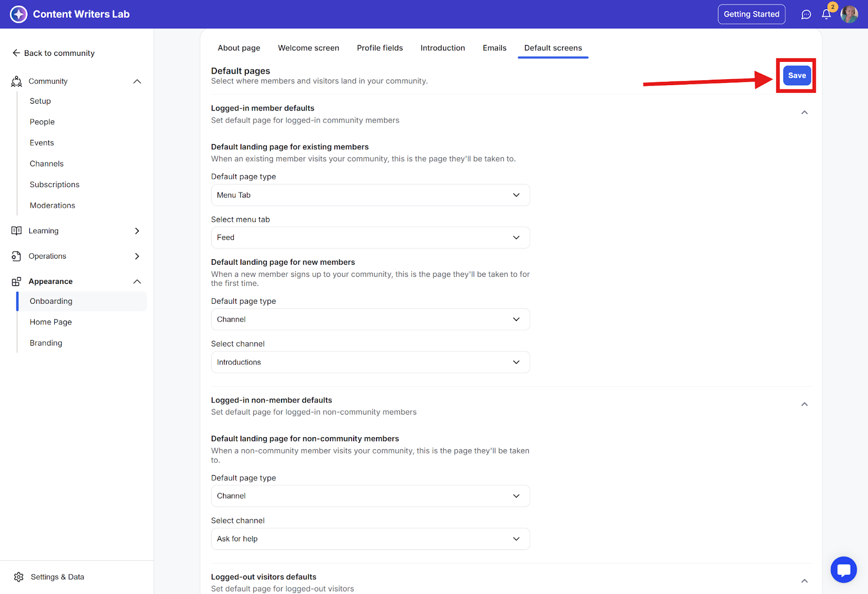Image resolution: width=868 pixels, height=594 pixels.
Task: Click the Community section people icon
Action: coord(17,81)
